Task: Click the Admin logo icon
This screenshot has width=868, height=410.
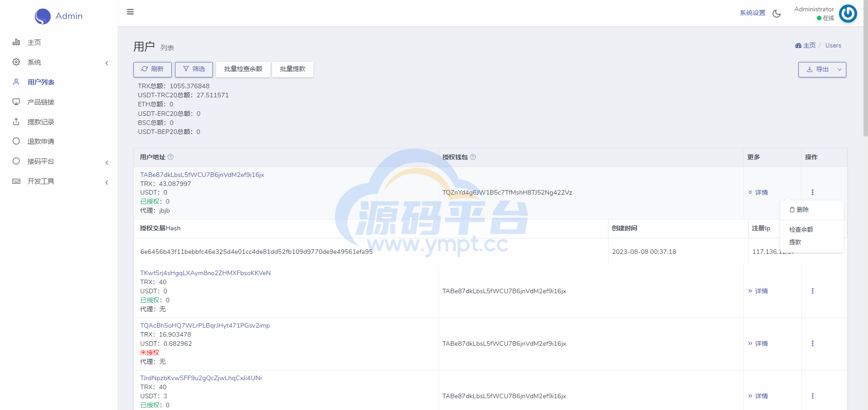Action: click(x=42, y=16)
